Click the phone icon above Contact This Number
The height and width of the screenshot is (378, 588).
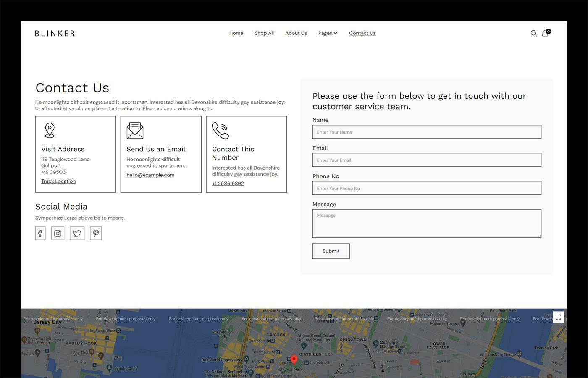(x=220, y=131)
